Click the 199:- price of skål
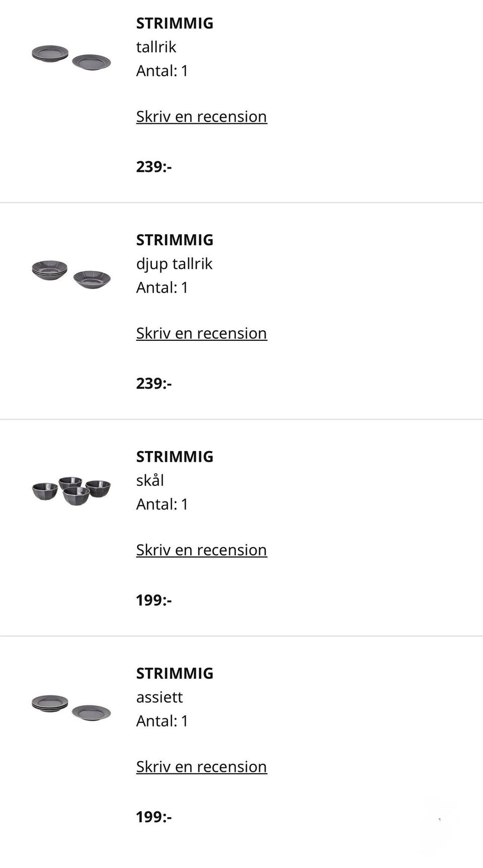Image resolution: width=483 pixels, height=868 pixels. click(153, 600)
